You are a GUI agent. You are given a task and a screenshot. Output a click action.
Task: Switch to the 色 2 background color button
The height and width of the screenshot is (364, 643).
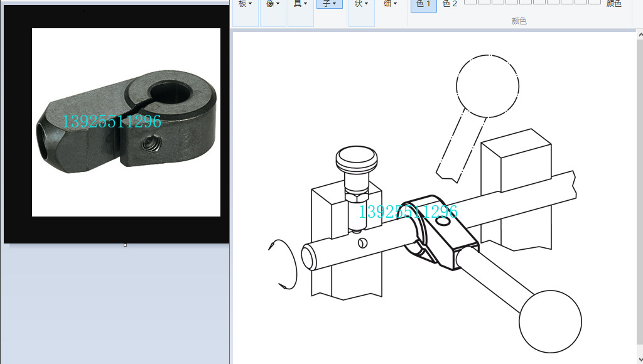click(x=450, y=4)
